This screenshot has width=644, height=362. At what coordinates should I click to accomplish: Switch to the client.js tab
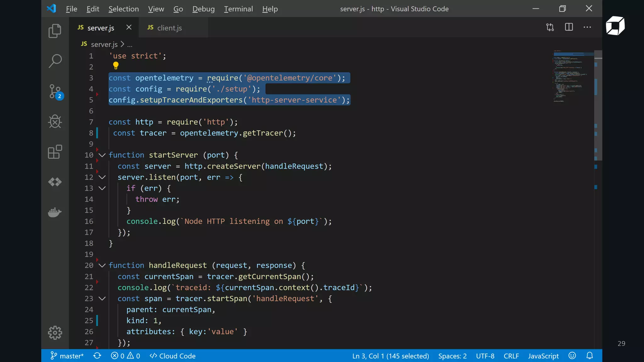click(174, 28)
